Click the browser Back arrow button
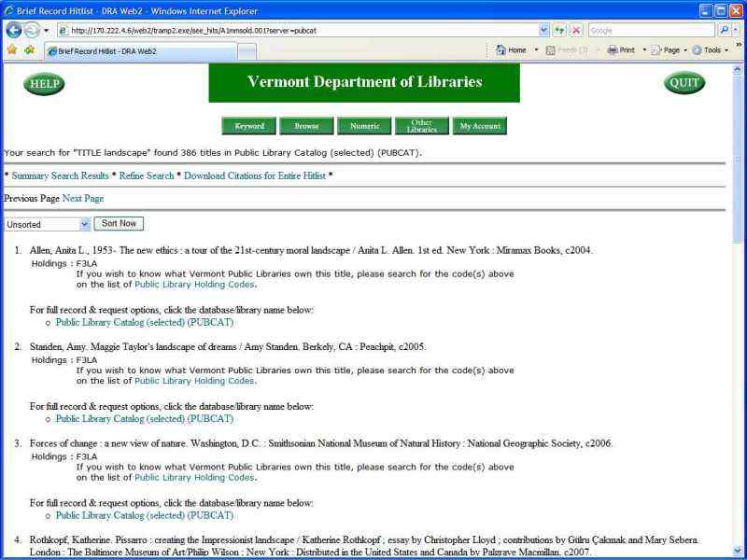 coord(14,31)
